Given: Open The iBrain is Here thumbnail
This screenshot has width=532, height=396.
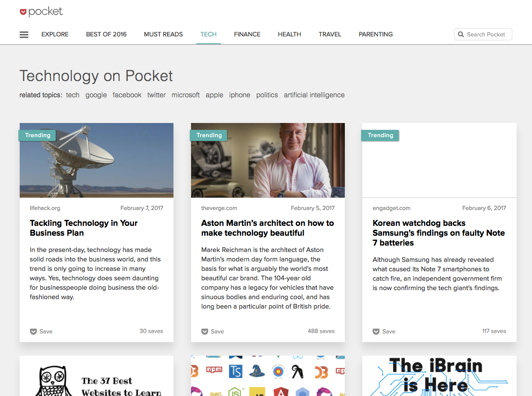Looking at the screenshot, I should pyautogui.click(x=439, y=376).
